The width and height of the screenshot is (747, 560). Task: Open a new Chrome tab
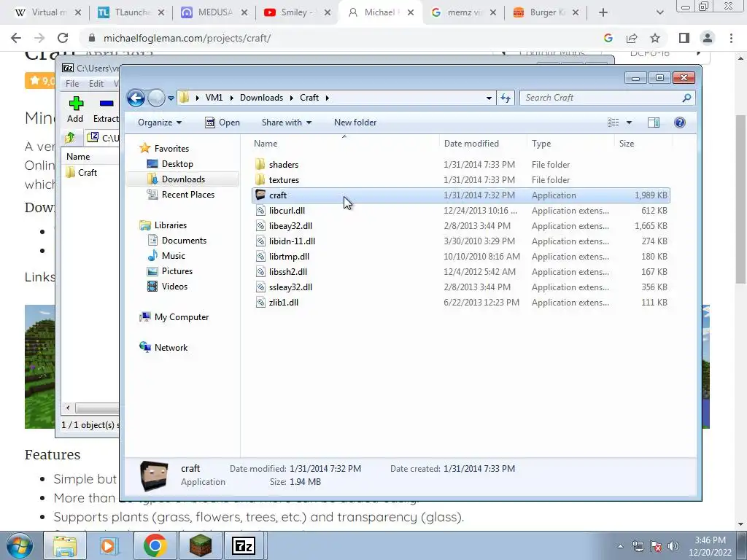pos(603,12)
